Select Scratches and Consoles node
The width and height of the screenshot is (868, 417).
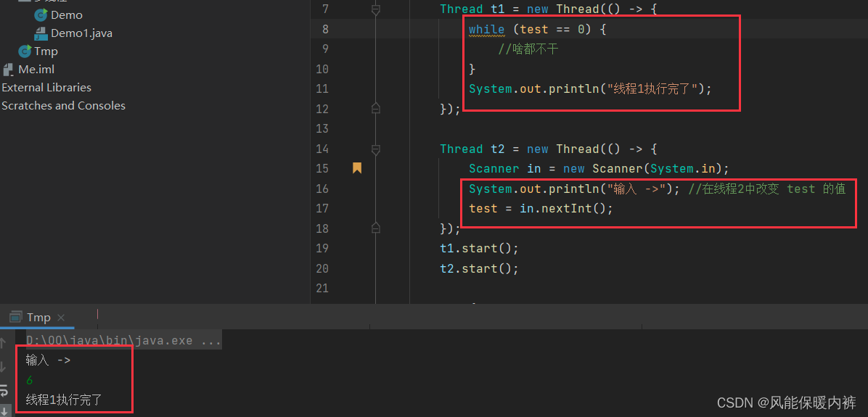[64, 106]
